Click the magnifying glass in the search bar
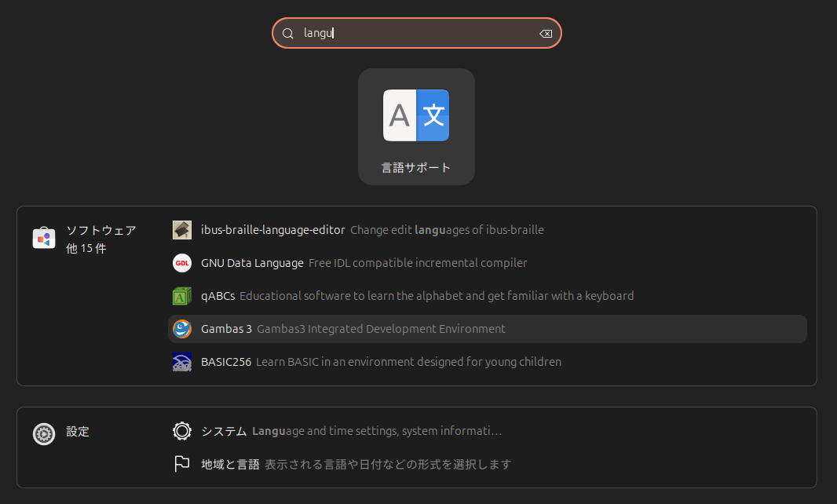 (287, 33)
